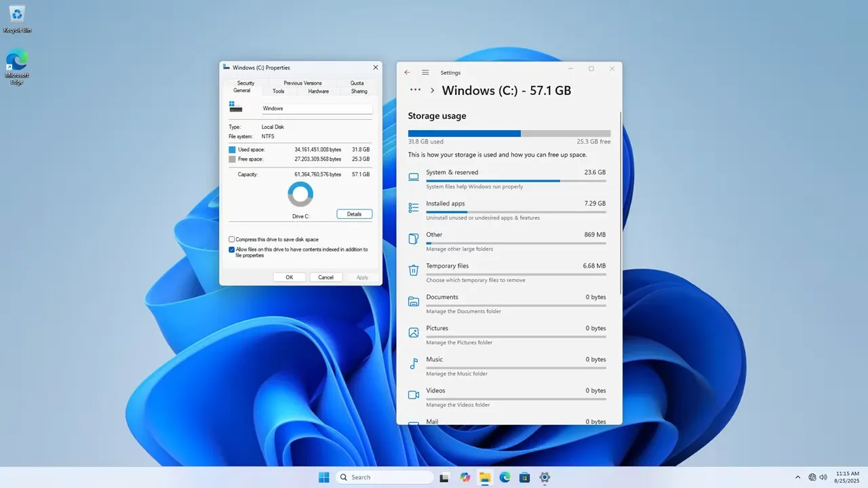868x488 pixels.
Task: Click the Videos camera icon
Action: point(414,395)
